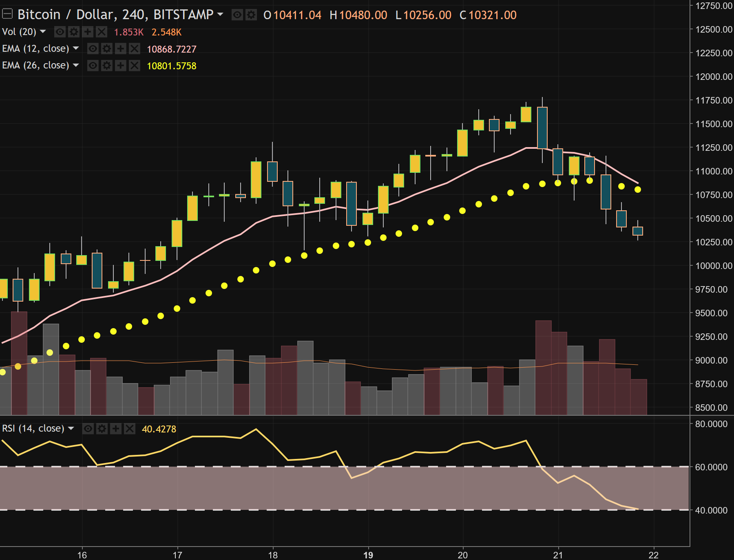Click date label 22 on the time axis

point(654,555)
